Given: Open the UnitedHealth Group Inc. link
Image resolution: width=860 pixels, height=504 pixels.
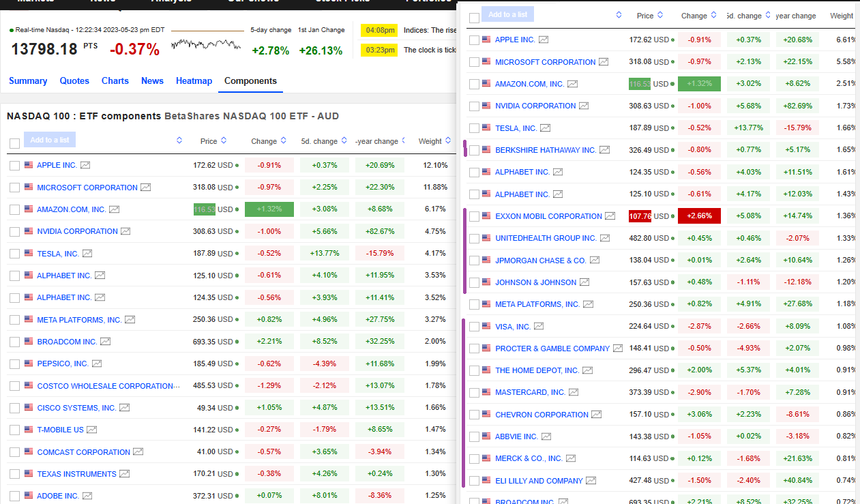Looking at the screenshot, I should [x=546, y=238].
